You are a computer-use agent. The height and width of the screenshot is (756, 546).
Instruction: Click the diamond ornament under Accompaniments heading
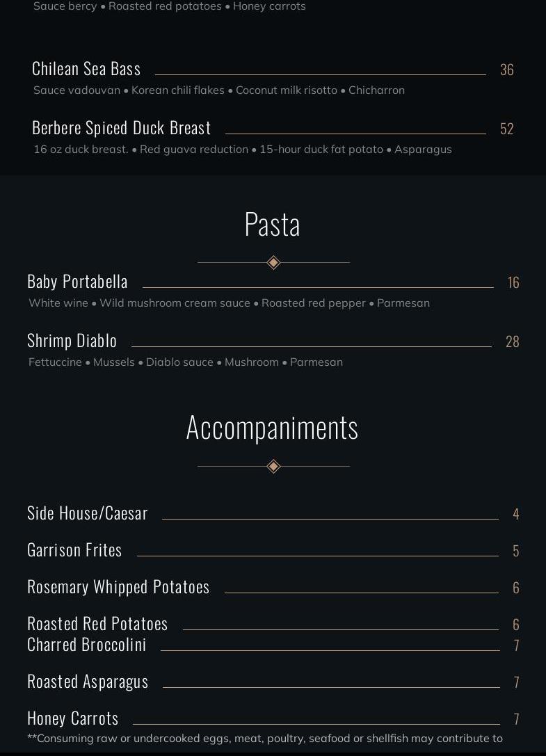coord(273,466)
